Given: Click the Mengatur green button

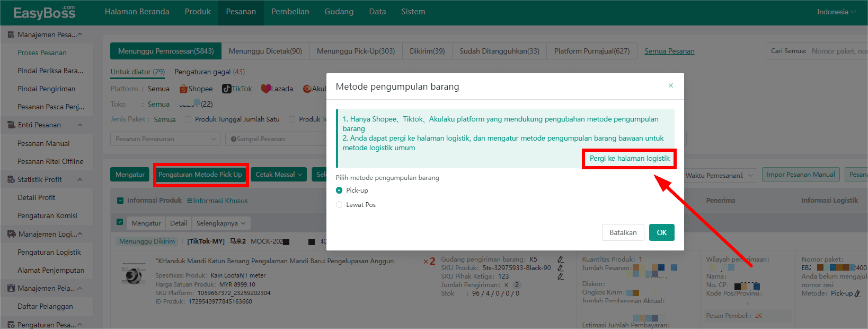Looking at the screenshot, I should click(x=130, y=175).
